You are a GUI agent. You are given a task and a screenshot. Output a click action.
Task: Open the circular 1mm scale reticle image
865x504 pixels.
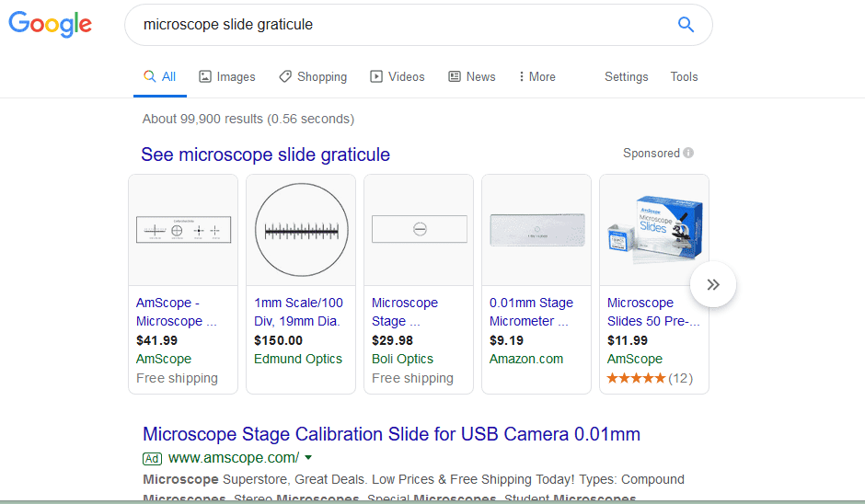(x=301, y=230)
